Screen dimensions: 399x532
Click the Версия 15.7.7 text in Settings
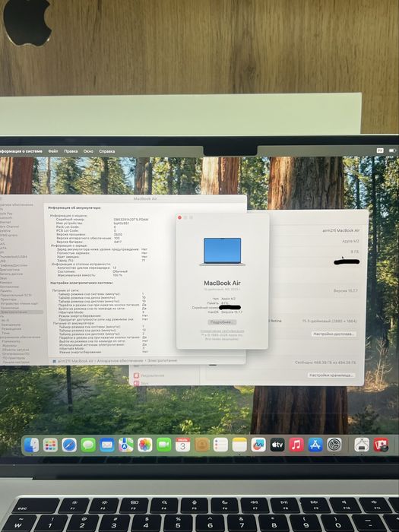tap(345, 291)
